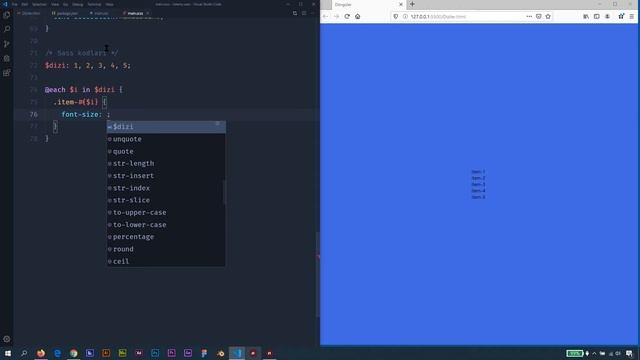Click the suggestion list scrollbar

pyautogui.click(x=224, y=192)
